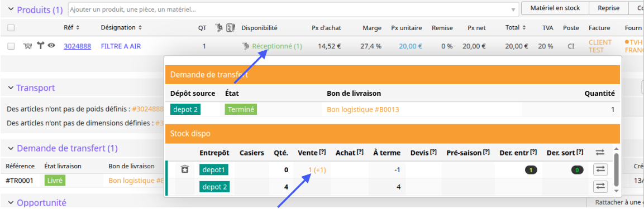
Task: Click the cart icon on FILTRE A AIR row
Action: pos(27,46)
